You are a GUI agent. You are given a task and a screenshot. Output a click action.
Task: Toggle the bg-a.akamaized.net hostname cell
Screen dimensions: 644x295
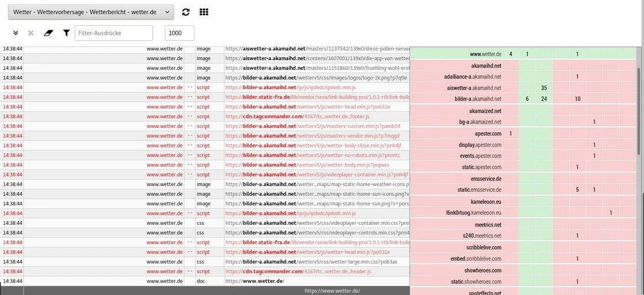point(456,122)
